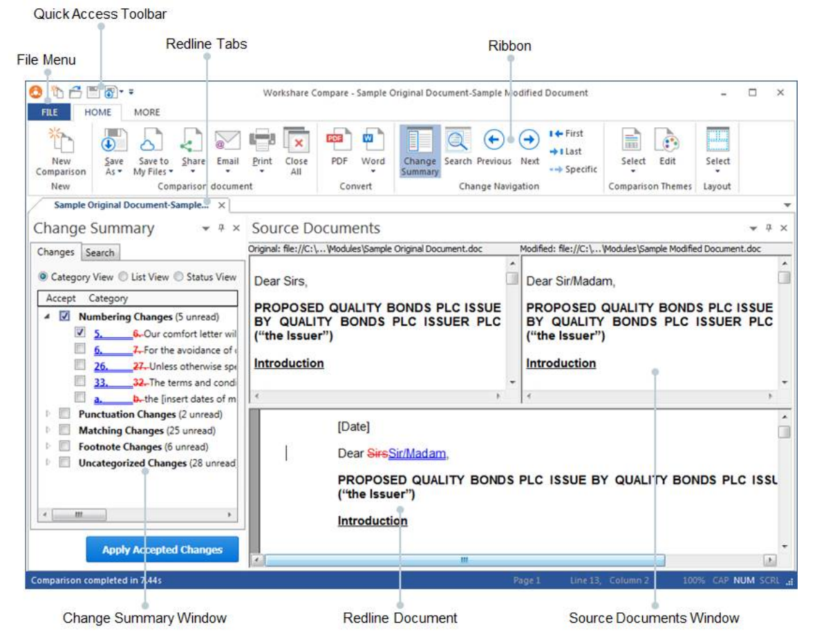Viewport: 817px width, 644px height.
Task: Click the New Comparison icon
Action: click(61, 151)
